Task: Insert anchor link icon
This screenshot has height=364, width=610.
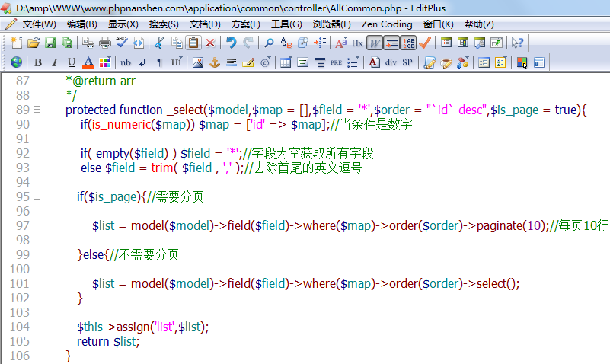Action: point(214,62)
